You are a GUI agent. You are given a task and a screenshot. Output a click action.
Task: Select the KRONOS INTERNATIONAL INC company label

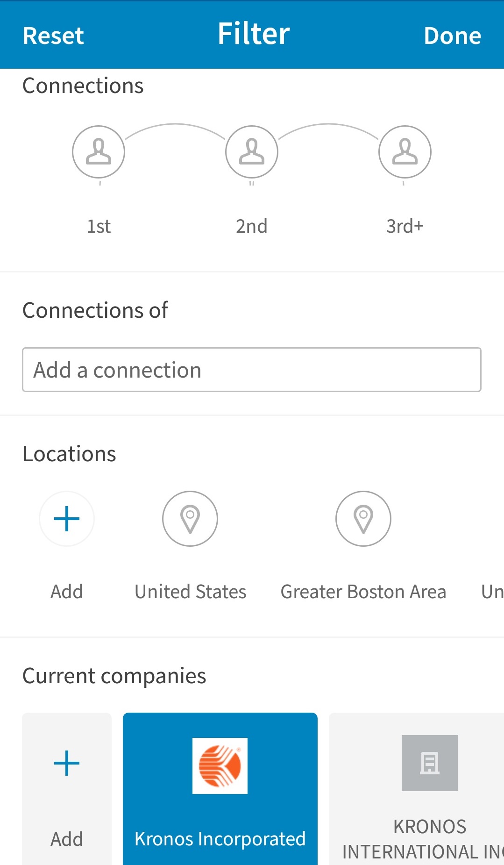pos(423,839)
